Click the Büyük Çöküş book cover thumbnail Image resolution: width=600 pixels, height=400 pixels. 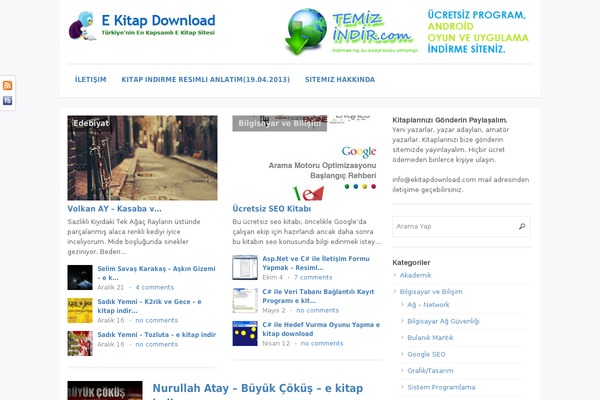click(x=105, y=390)
